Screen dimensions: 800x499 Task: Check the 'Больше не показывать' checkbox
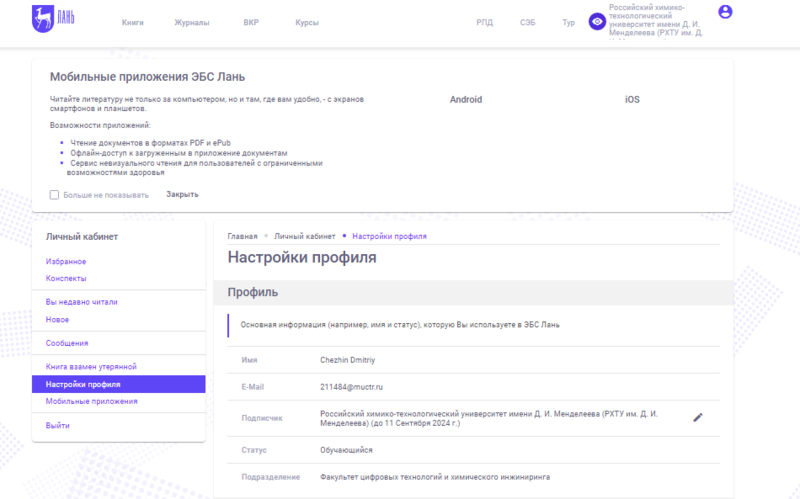[54, 195]
